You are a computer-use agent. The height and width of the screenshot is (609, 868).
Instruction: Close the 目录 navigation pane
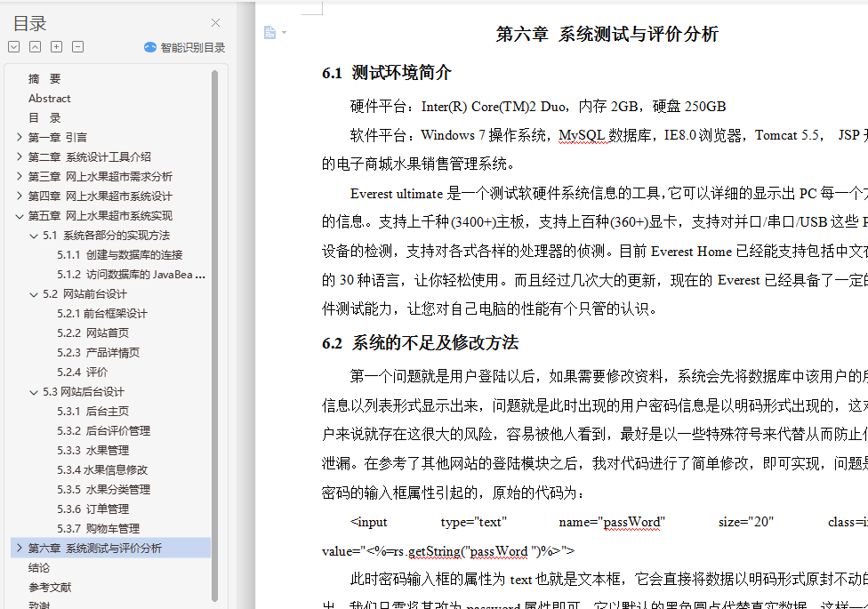tap(215, 23)
